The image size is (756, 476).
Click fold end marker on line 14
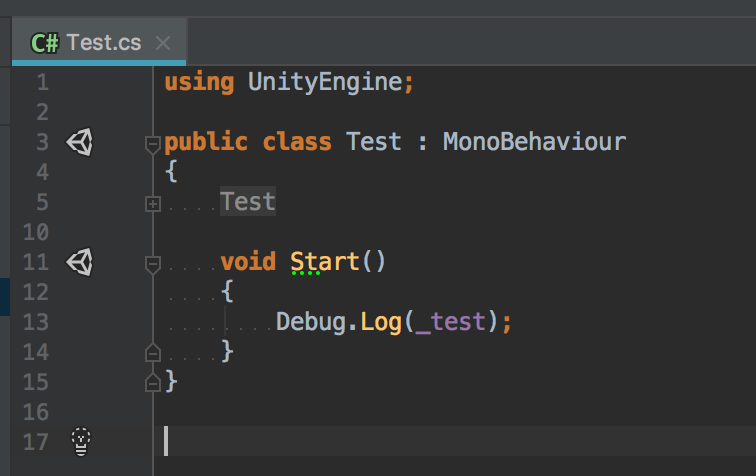click(x=152, y=353)
